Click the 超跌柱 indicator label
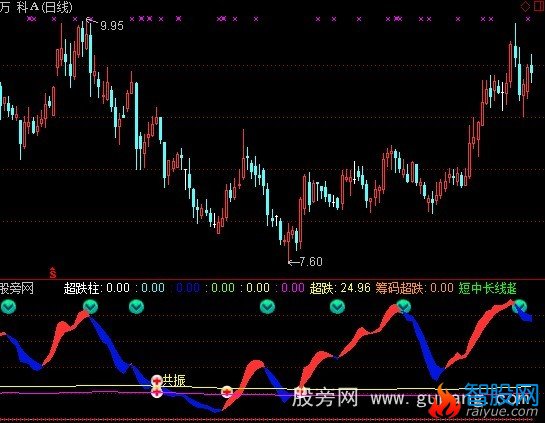 [82, 288]
